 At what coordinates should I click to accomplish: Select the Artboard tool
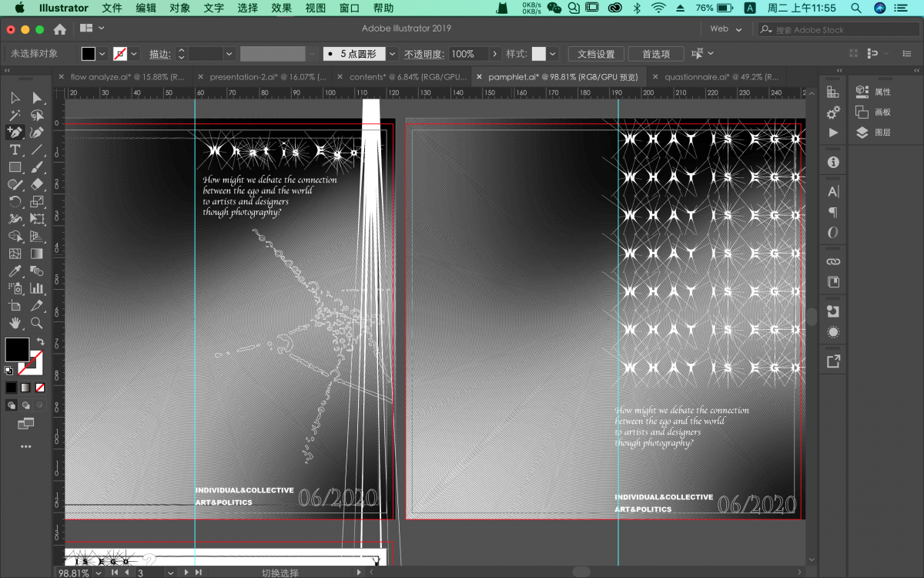coord(15,305)
